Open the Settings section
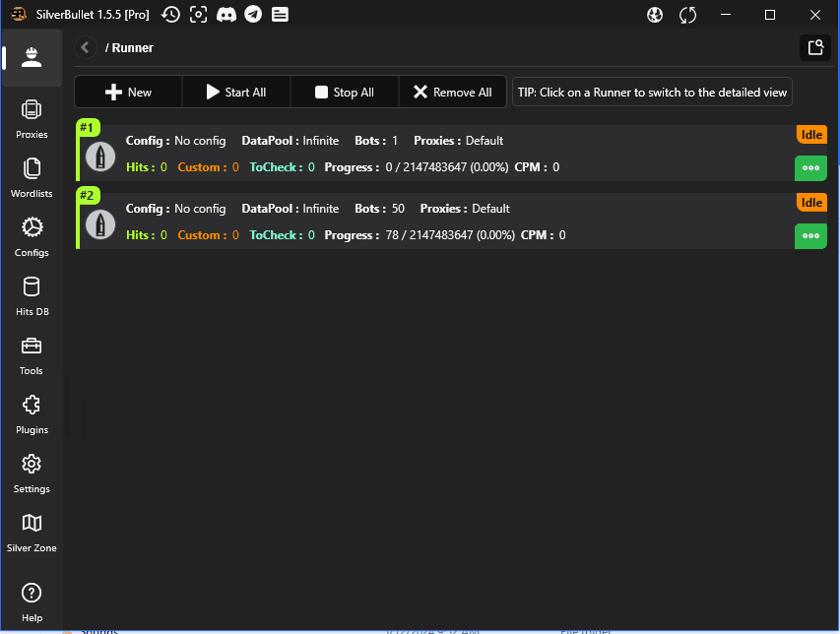Screen dimensions: 840x634 point(32,474)
